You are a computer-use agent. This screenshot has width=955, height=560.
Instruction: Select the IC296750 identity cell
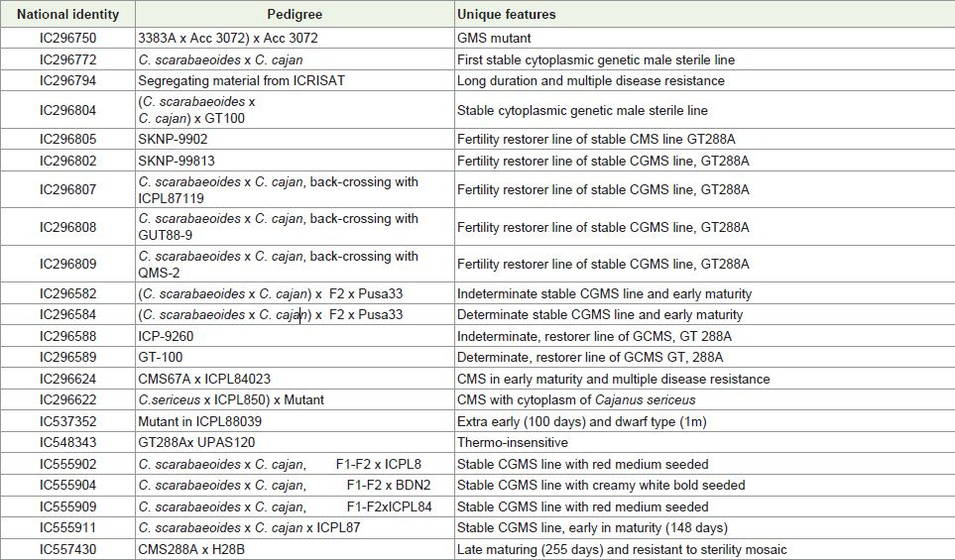(x=67, y=38)
